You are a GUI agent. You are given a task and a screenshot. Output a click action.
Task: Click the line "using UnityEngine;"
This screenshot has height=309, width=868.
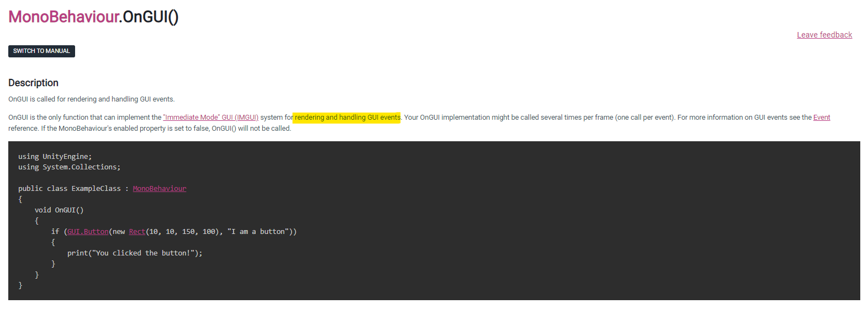(x=55, y=157)
